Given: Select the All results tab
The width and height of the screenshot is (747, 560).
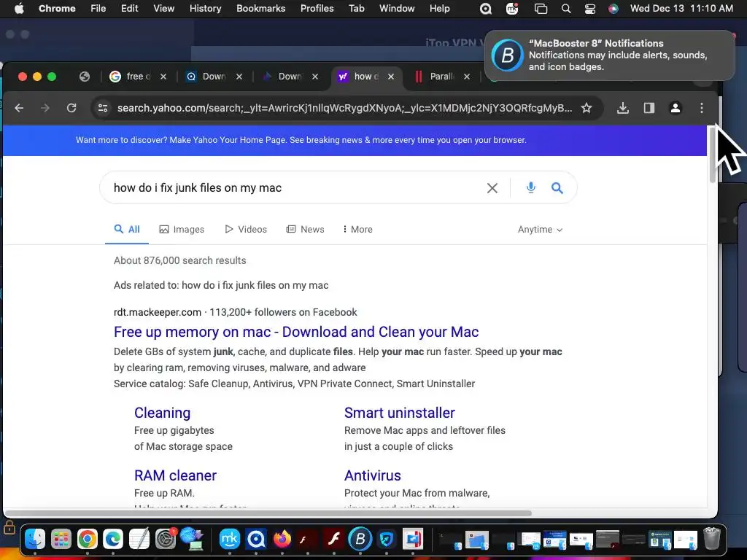Looking at the screenshot, I should pos(127,230).
